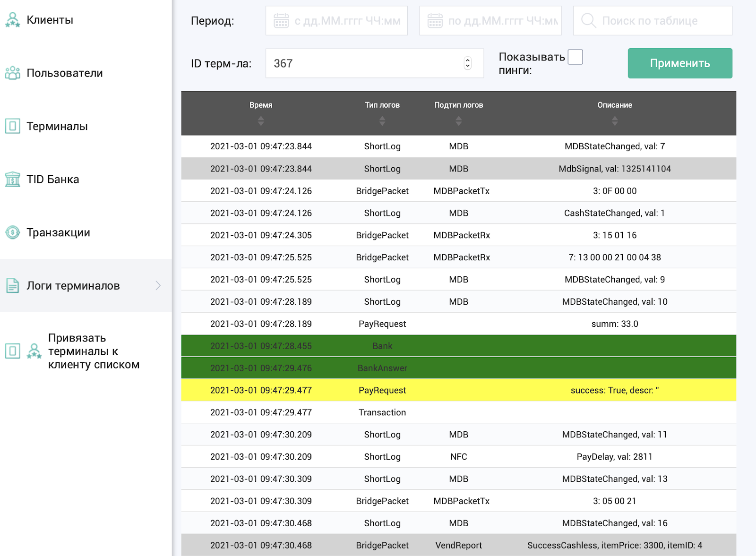
Task: Click the Описание column header
Action: (615, 105)
